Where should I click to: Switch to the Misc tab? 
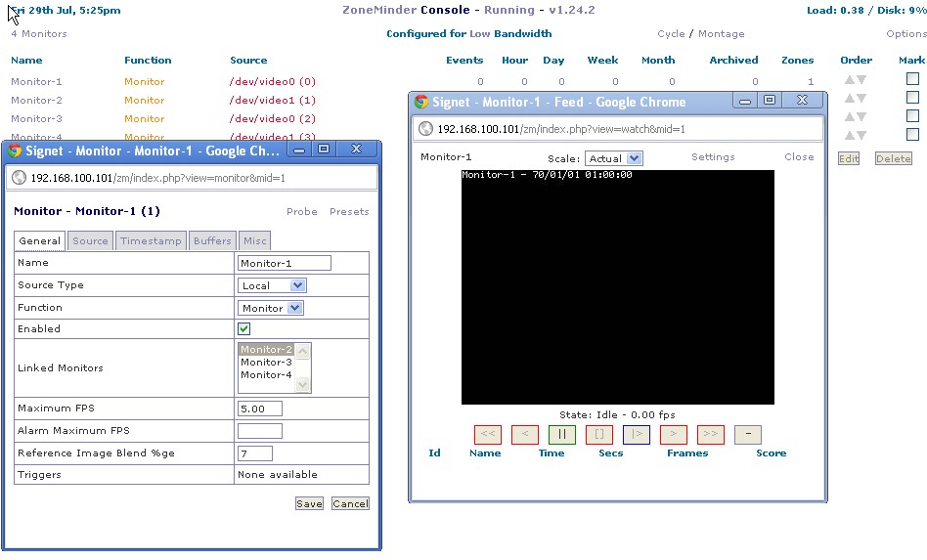255,241
